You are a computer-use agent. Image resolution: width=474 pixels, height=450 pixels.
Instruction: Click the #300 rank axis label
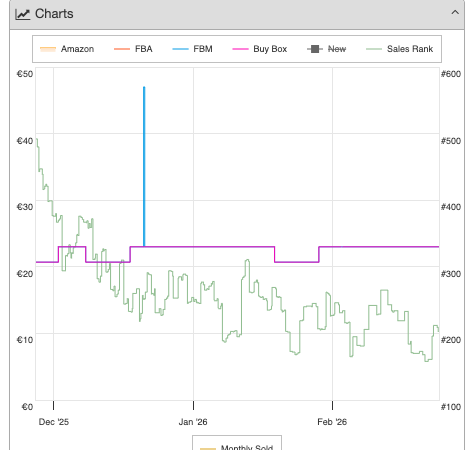pos(451,274)
